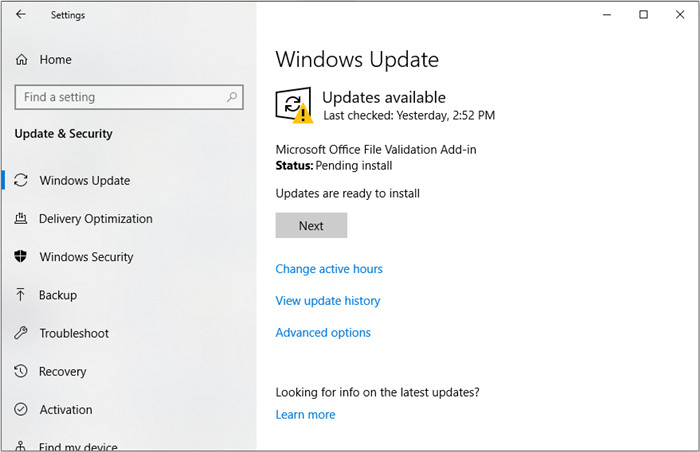Click the back arrow in Settings
The height and width of the screenshot is (452, 700).
21,14
